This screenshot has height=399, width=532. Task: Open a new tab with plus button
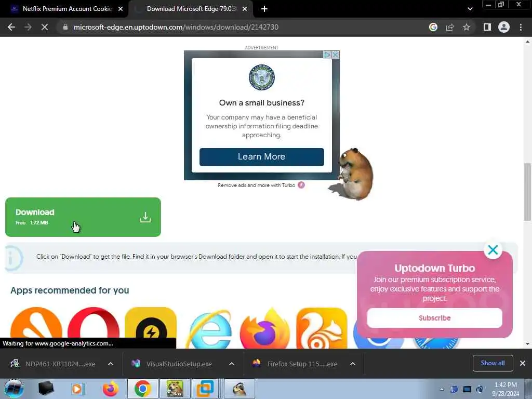point(264,9)
